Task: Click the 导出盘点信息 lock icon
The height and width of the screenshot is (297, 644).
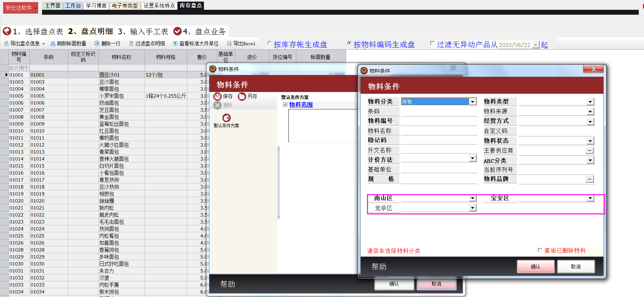Action: (x=6, y=43)
